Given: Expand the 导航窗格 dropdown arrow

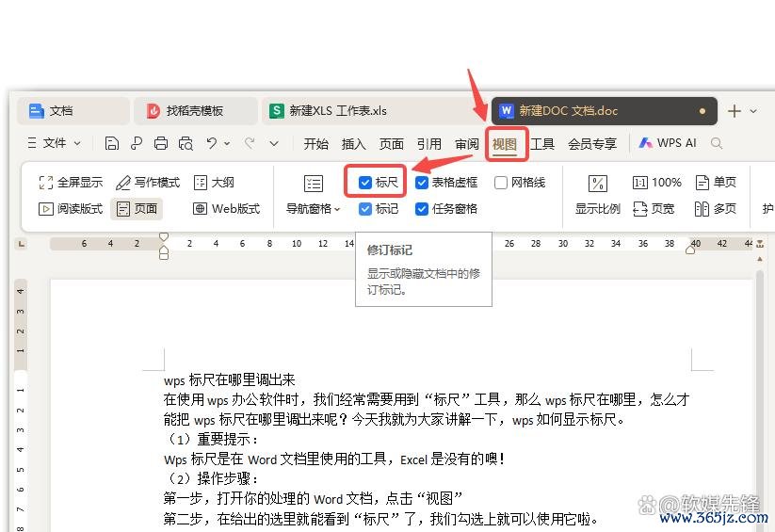Looking at the screenshot, I should coord(337,209).
